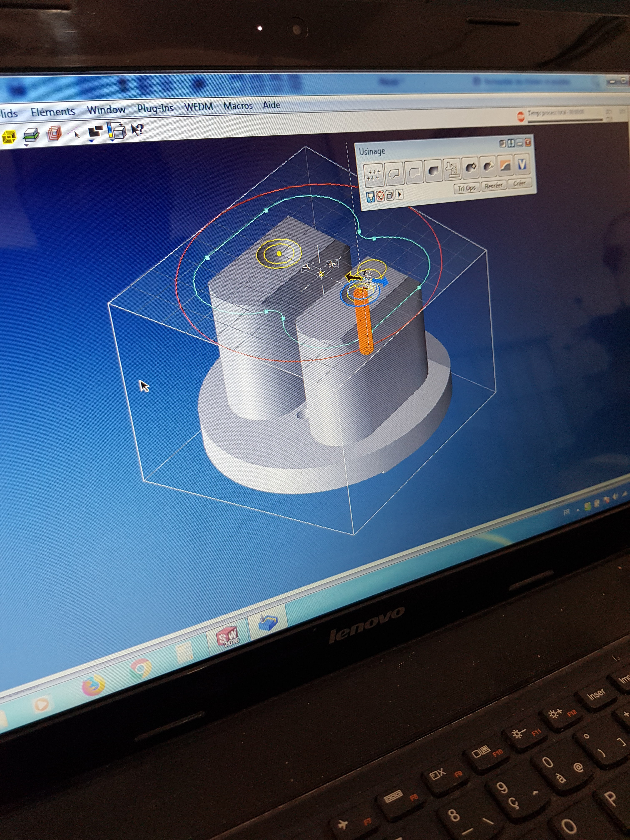Click the Créer button

coord(519,184)
